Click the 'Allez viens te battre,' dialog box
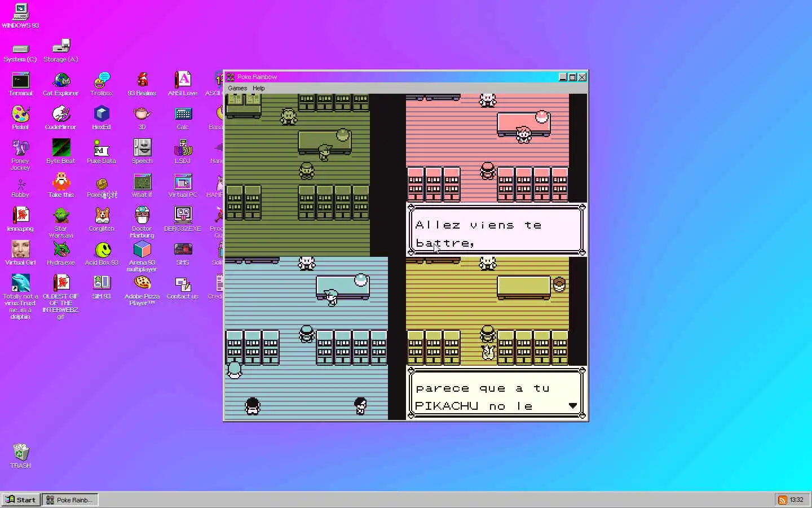Screen dimensions: 812x508 (x=496, y=230)
